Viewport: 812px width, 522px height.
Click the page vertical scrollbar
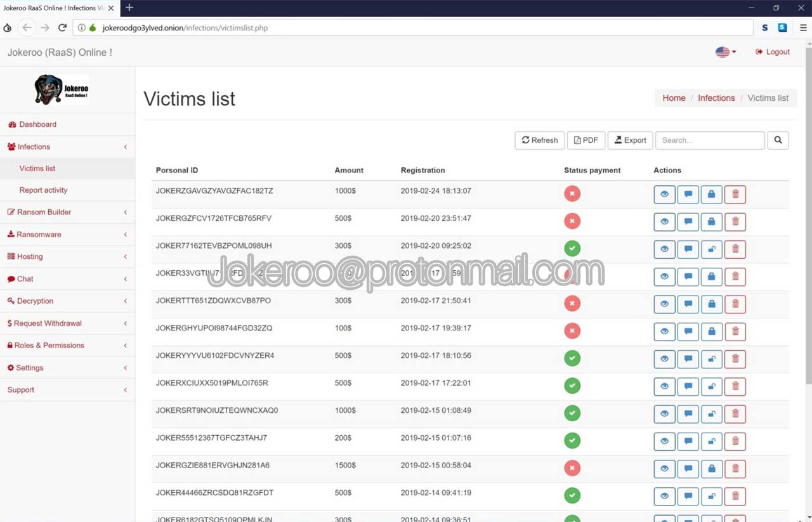click(x=808, y=254)
